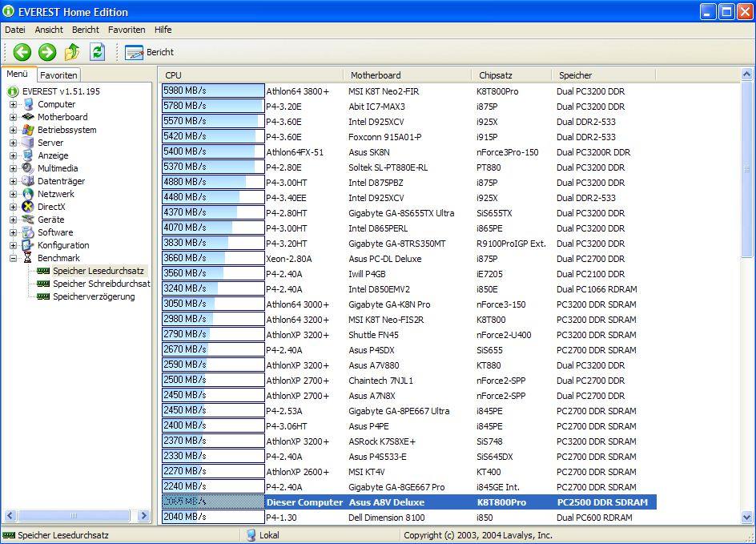
Task: Click the ASRock K7S8XE+ motherboard entry
Action: pyautogui.click(x=382, y=441)
